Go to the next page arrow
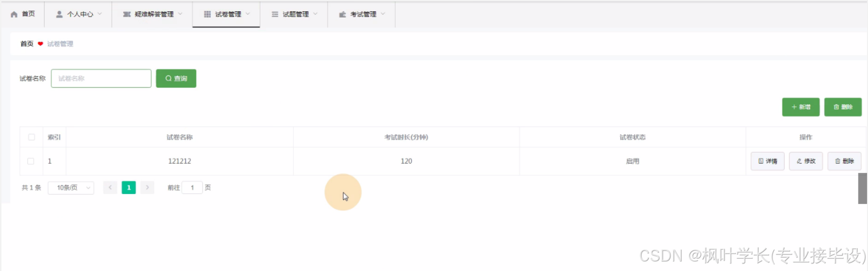Viewport: 868px width, 271px height. coord(147,188)
